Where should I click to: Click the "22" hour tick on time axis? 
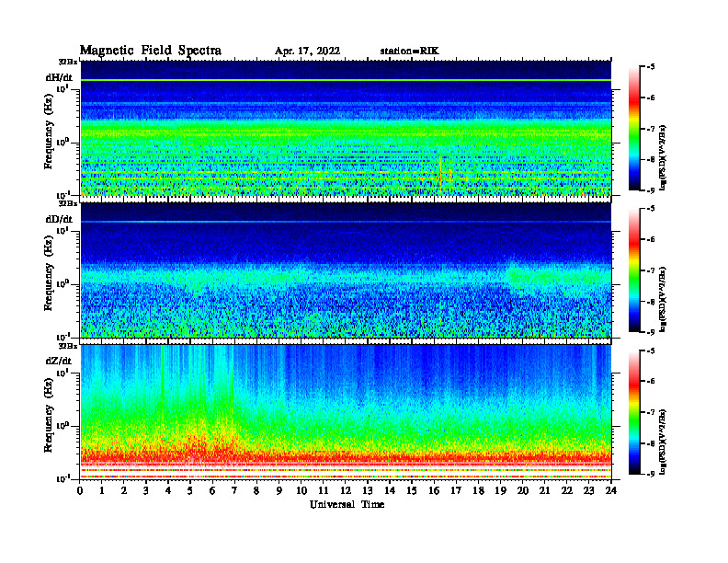[x=567, y=490]
